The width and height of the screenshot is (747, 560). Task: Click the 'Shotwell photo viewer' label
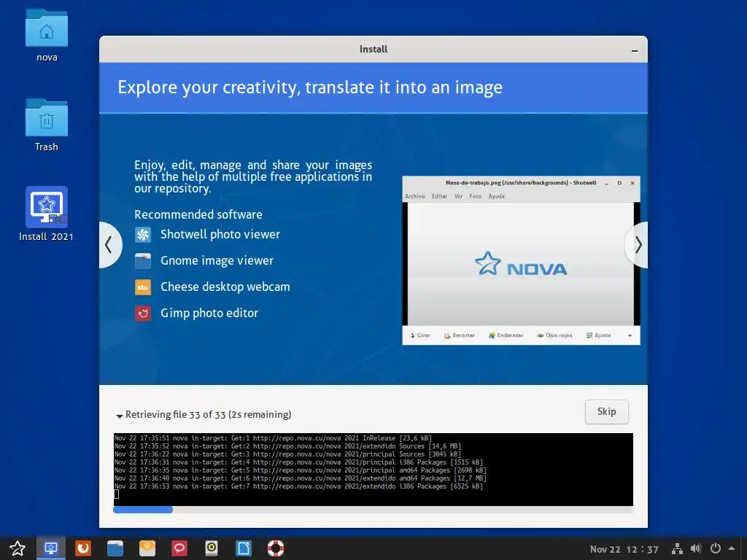(x=220, y=234)
